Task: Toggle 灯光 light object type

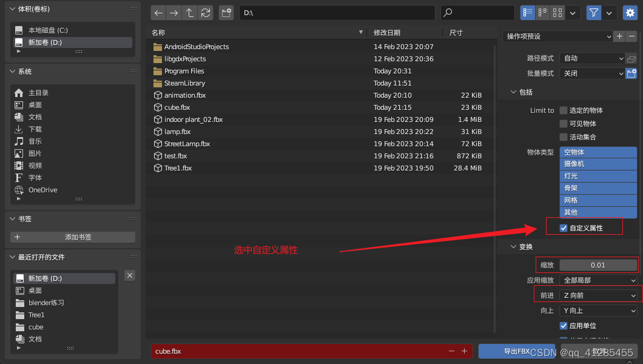Action: [598, 176]
